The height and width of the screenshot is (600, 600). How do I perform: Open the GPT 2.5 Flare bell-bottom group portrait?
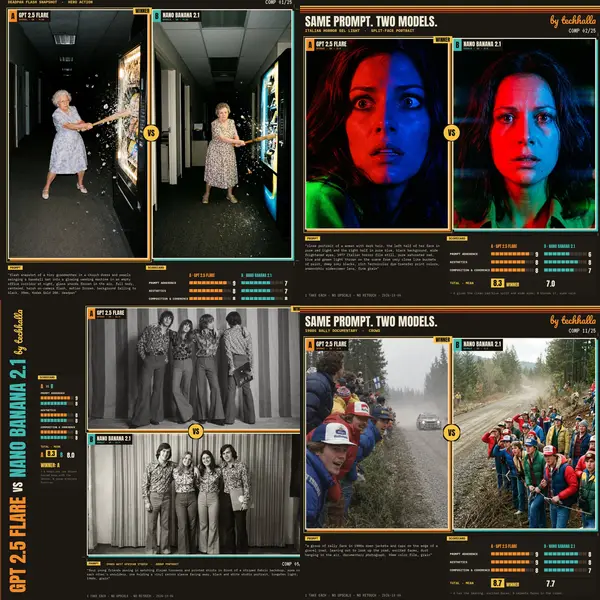pos(194,368)
